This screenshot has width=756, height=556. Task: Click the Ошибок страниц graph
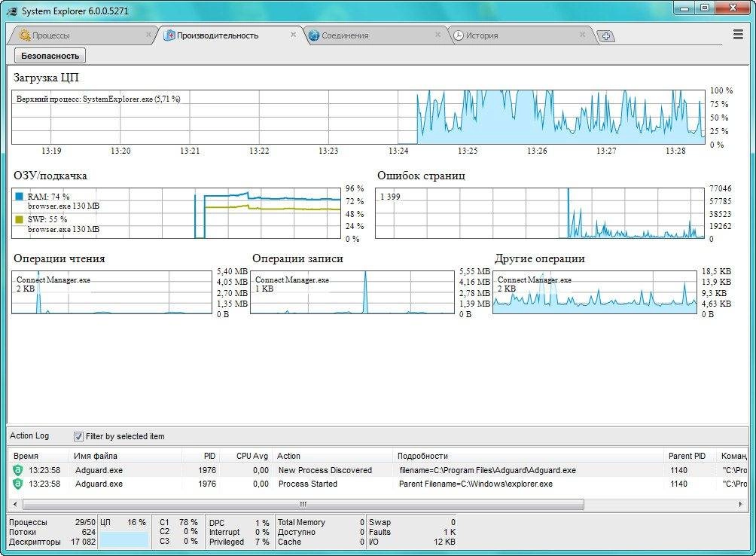[x=540, y=213]
